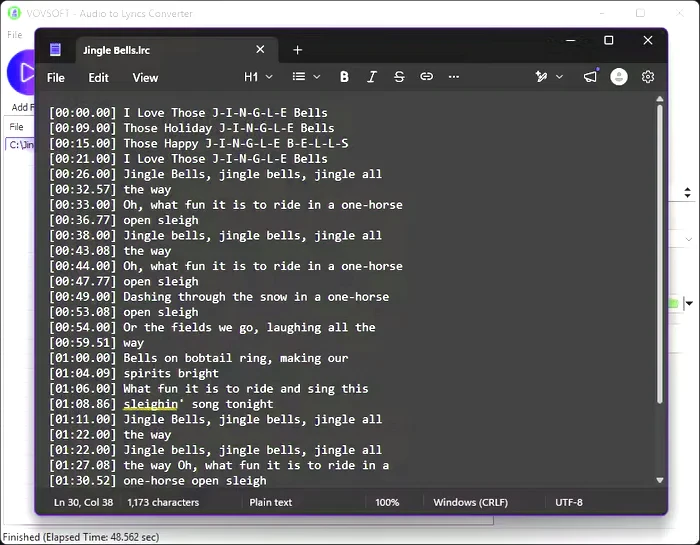
Task: Click the VOVSOFT app logo icon
Action: click(x=14, y=13)
